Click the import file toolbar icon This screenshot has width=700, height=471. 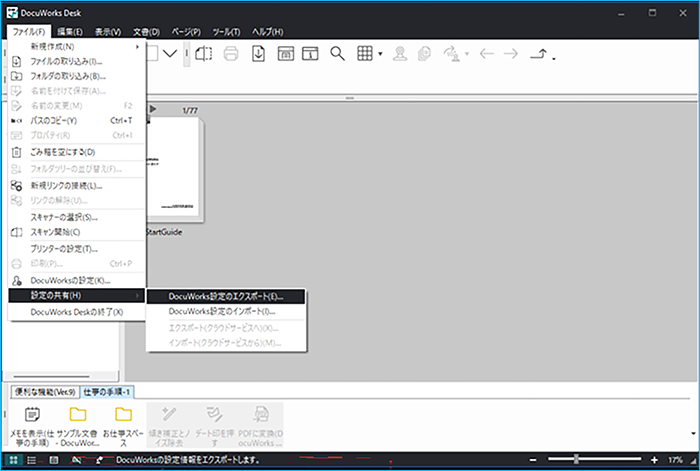tap(258, 54)
